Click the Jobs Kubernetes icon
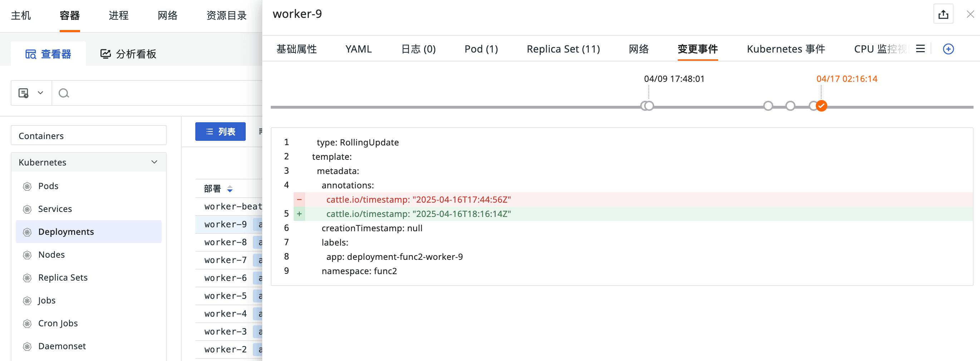980x361 pixels. pos(27,301)
